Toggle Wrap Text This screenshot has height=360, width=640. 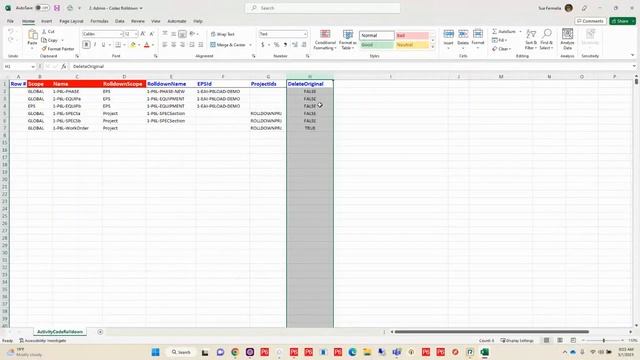[222, 34]
